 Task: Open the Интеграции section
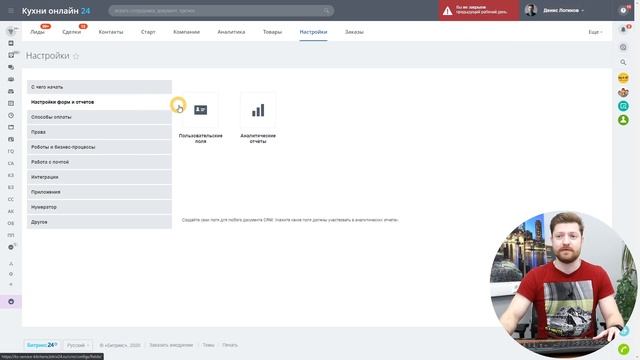[99, 177]
